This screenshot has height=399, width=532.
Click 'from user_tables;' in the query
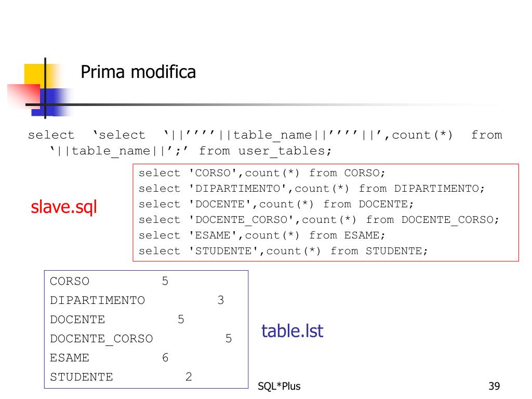pyautogui.click(x=265, y=151)
